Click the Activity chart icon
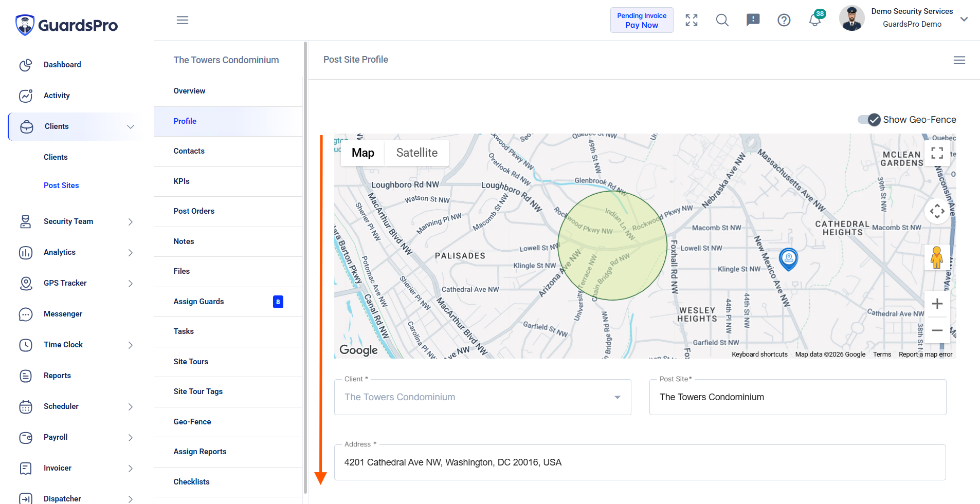Screen dimensions: 980x504 point(26,96)
